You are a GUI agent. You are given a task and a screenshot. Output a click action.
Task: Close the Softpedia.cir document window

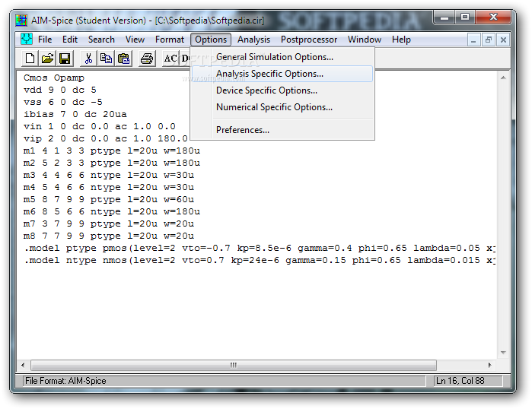coord(503,40)
